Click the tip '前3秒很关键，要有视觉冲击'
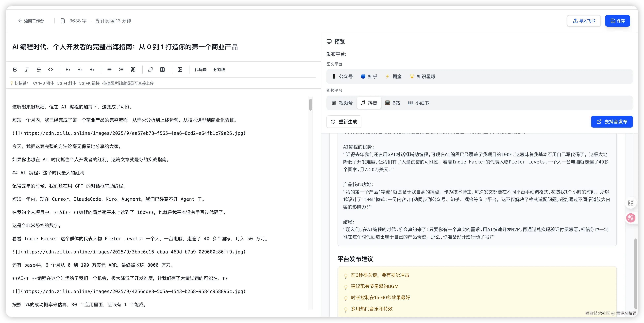 click(x=380, y=275)
